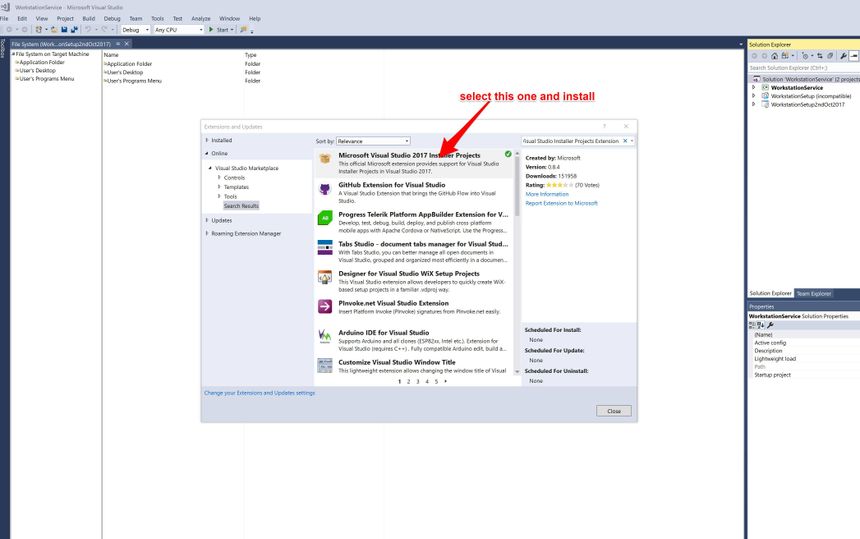Select Application Folder in the file system tree
This screenshot has height=539, width=860.
(x=42, y=62)
